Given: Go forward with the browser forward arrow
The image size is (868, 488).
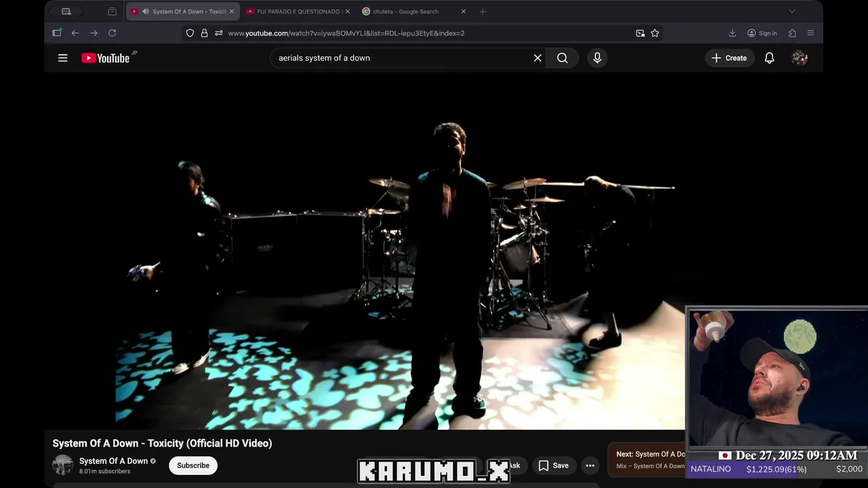Looking at the screenshot, I should coord(94,33).
